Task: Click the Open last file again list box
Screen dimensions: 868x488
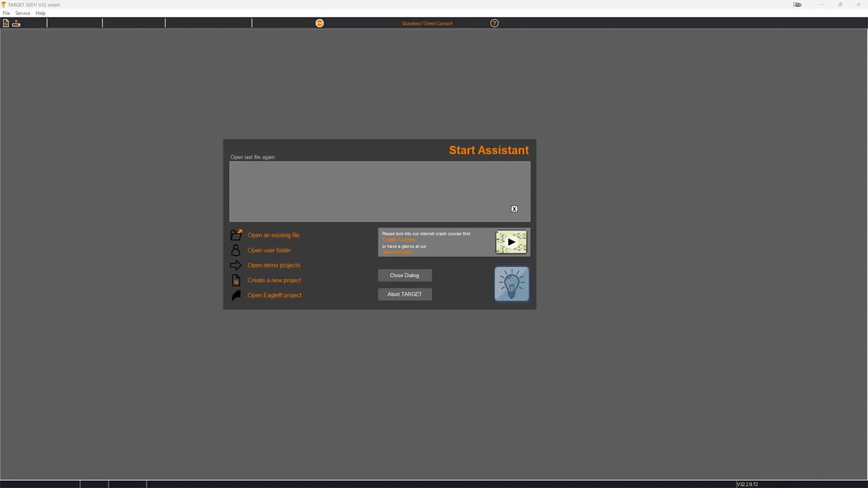Action: [380, 191]
